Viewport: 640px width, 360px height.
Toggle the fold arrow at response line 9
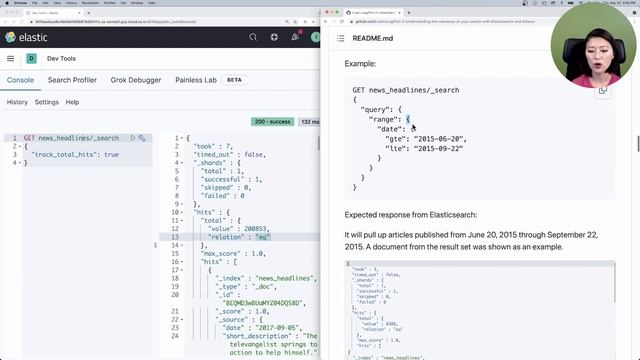tap(182, 204)
